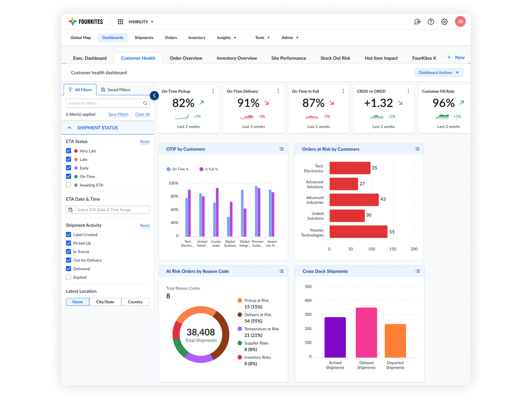Uncheck the Early checkbox
532x399 pixels.
[69, 168]
